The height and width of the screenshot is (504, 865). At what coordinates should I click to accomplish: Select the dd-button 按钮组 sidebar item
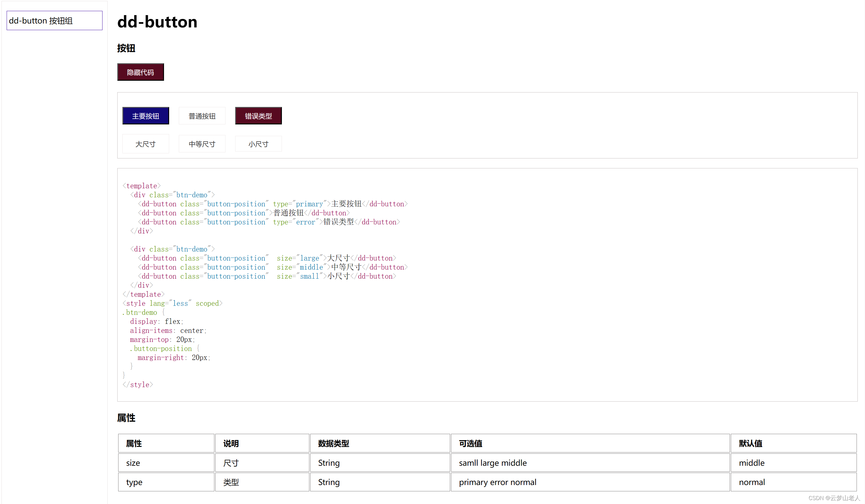(x=54, y=20)
